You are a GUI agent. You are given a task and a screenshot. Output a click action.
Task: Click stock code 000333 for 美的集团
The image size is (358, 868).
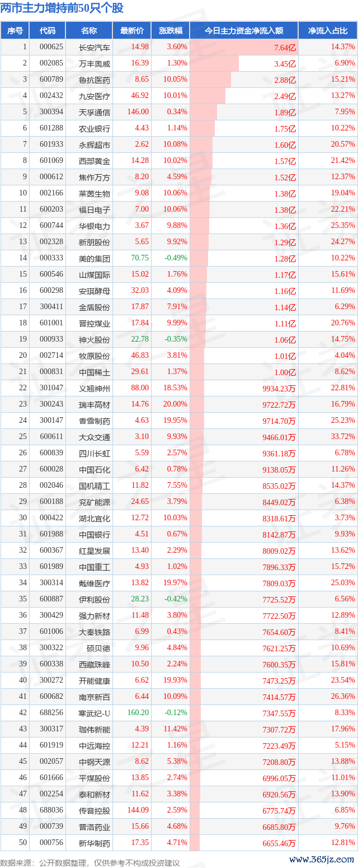(x=51, y=258)
